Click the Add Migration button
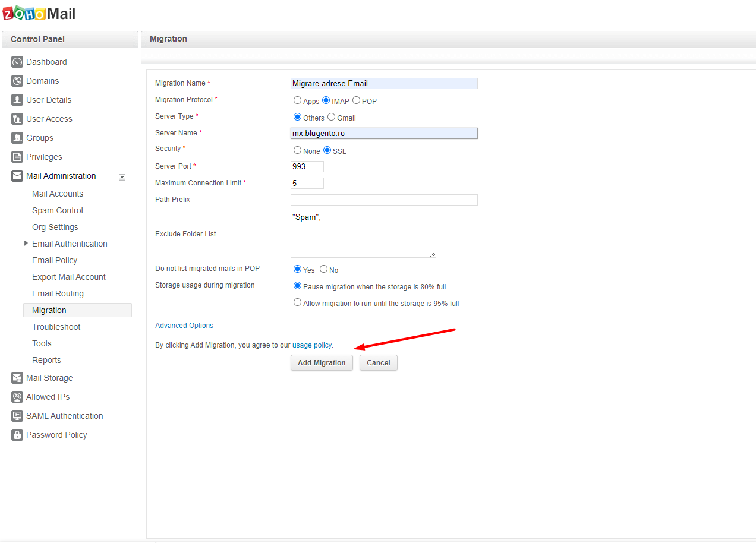Image resolution: width=756 pixels, height=543 pixels. tap(322, 363)
